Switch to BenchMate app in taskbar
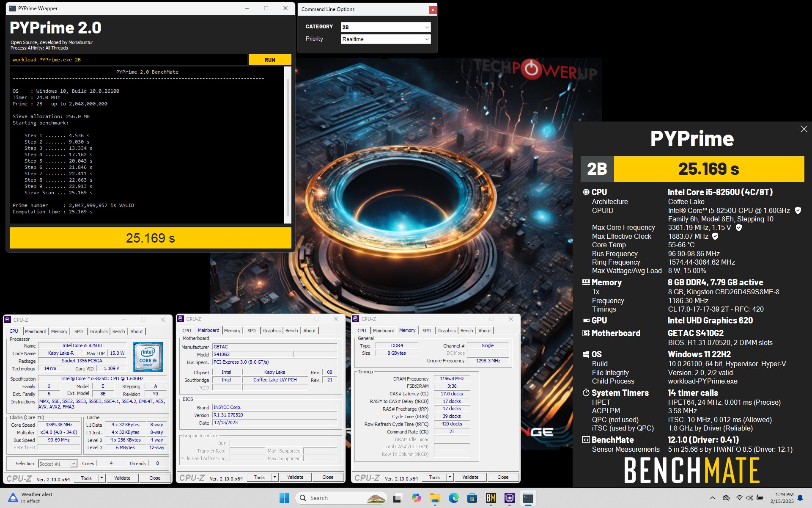The height and width of the screenshot is (508, 812). coord(491,498)
